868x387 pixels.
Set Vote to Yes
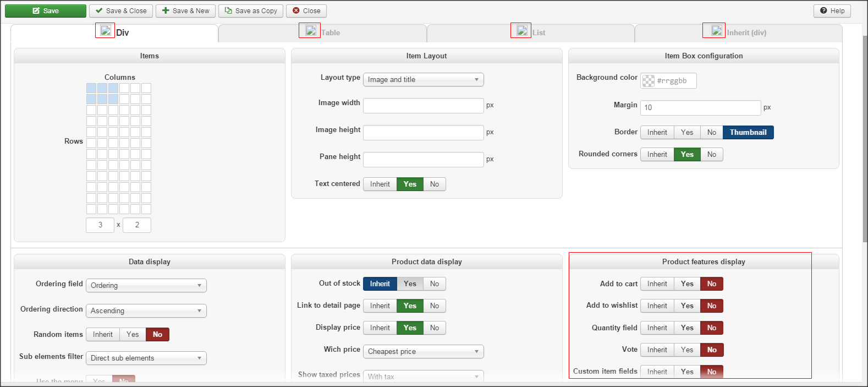[687, 350]
